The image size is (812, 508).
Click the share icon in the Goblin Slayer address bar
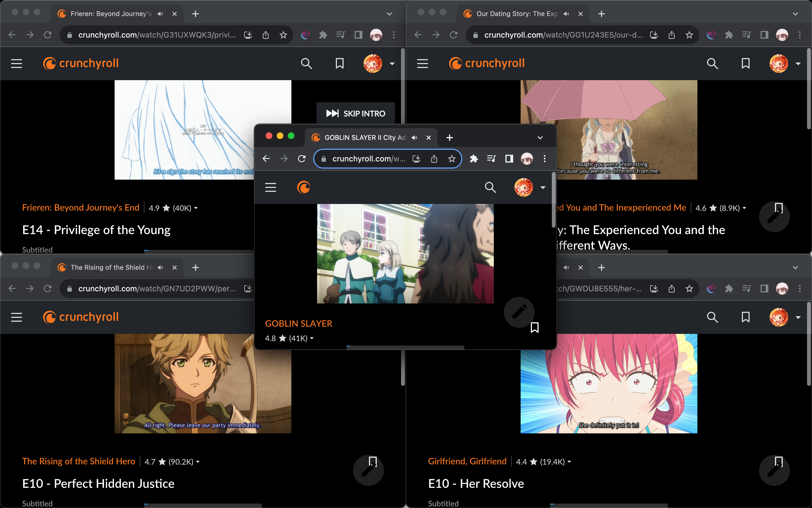click(434, 159)
